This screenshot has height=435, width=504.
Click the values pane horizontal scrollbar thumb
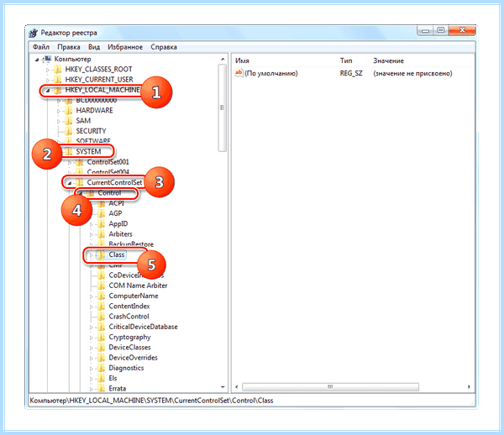point(330,387)
